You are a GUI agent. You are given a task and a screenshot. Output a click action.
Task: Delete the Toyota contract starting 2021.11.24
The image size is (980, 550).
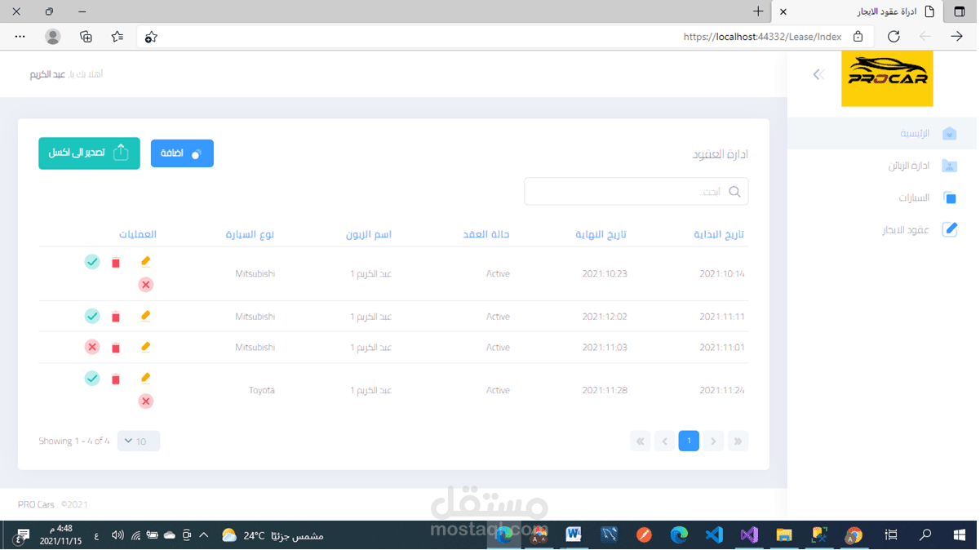tap(116, 379)
